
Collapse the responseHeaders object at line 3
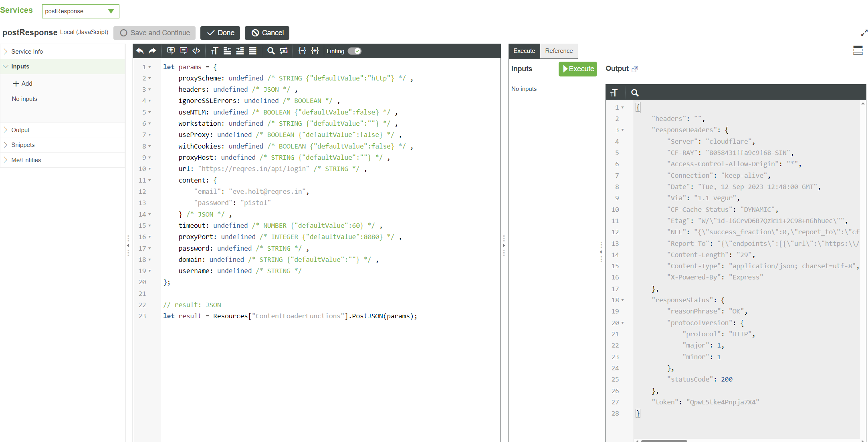[x=622, y=130]
